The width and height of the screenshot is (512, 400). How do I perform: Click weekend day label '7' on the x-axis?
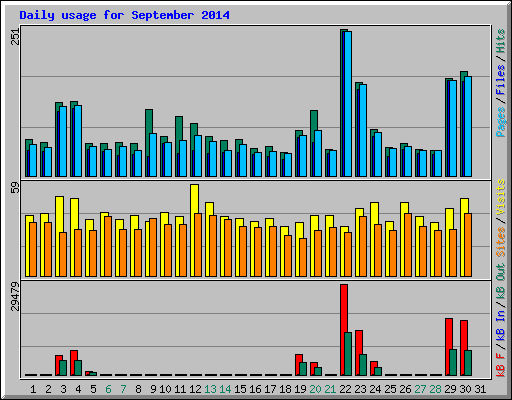pyautogui.click(x=123, y=389)
